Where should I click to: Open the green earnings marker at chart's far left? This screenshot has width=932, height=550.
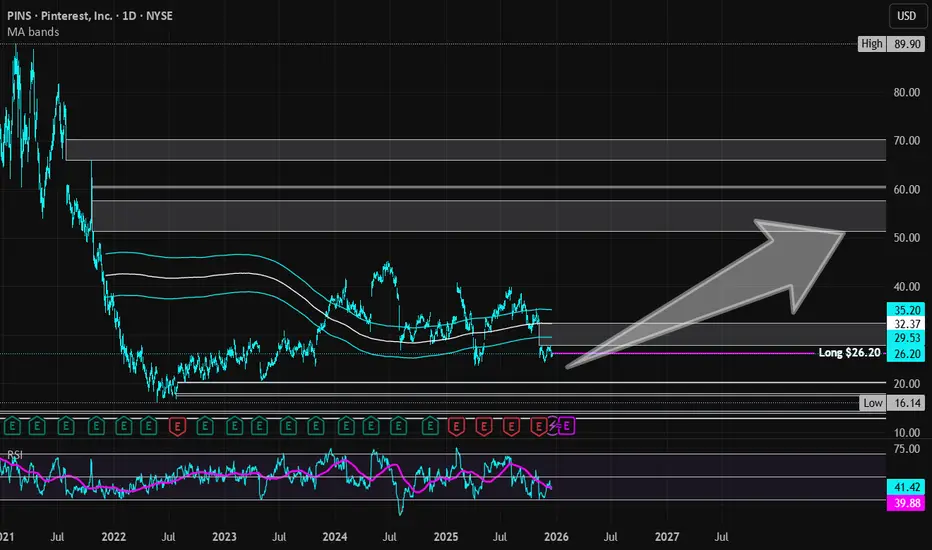click(12, 426)
